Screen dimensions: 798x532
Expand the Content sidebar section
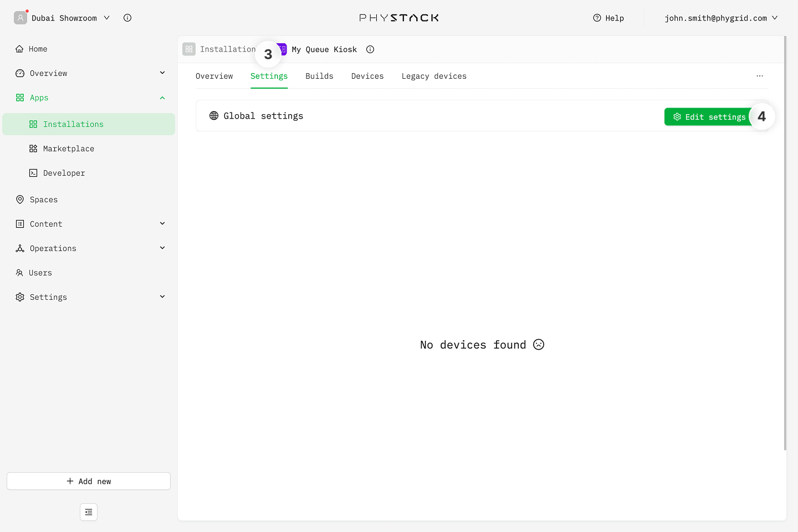[x=162, y=224]
